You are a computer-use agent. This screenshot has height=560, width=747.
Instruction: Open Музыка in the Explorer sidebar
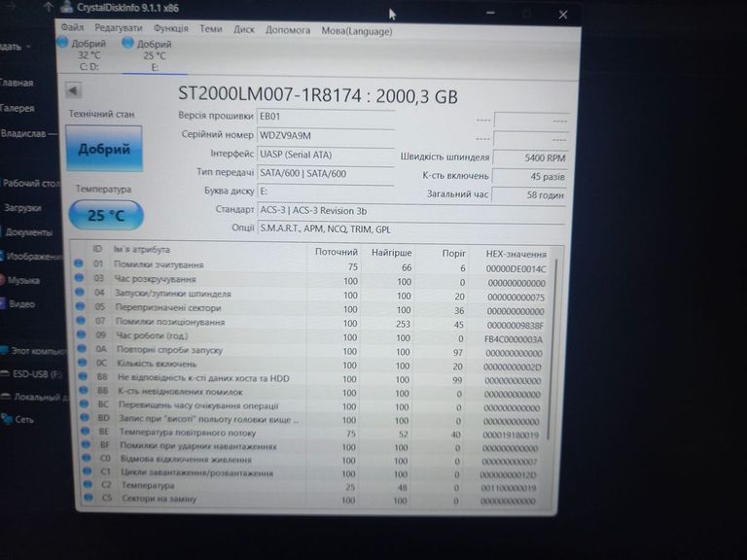(x=23, y=280)
